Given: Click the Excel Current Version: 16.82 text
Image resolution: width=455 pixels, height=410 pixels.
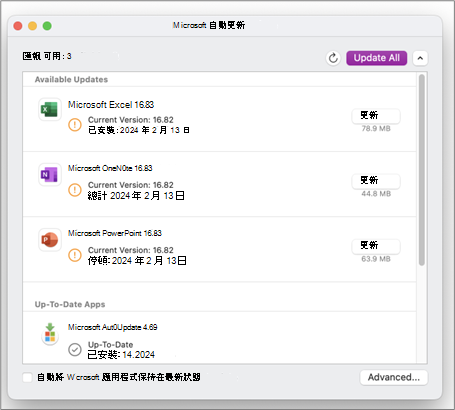Looking at the screenshot, I should (x=131, y=120).
